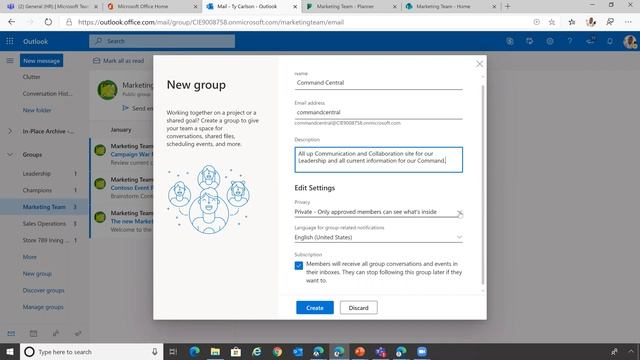Open Zoom from the taskbar
This screenshot has width=640, height=360.
click(422, 352)
